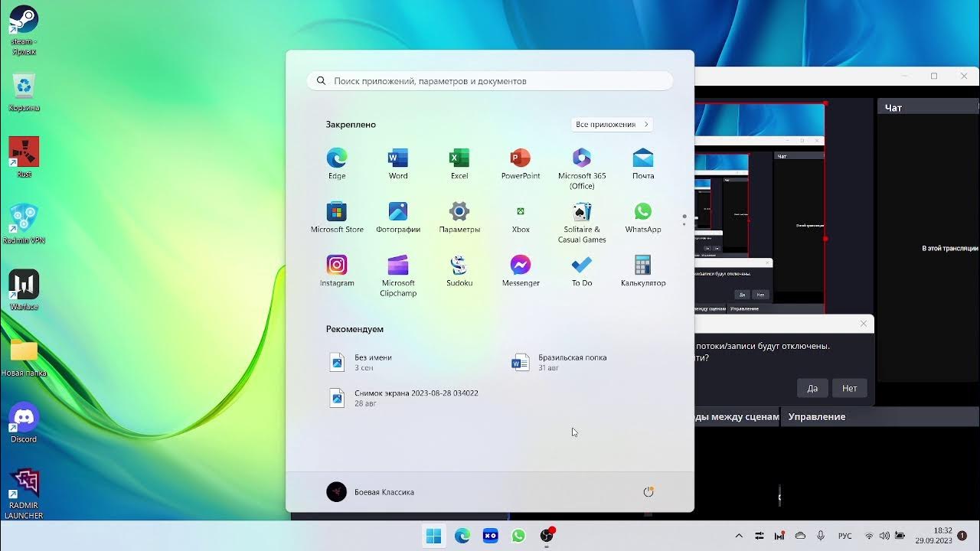Click the Wi-Fi network tray icon
Viewport: 980px width, 551px height.
pos(869,536)
